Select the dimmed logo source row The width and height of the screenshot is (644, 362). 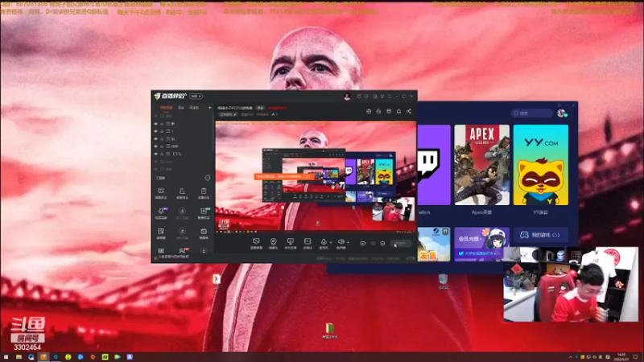coord(184,162)
